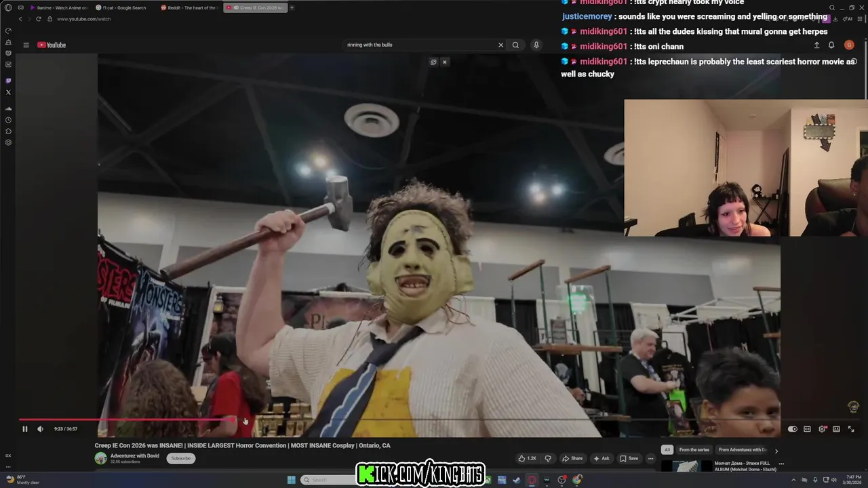Image resolution: width=868 pixels, height=488 pixels.
Task: Go to the YouTube home logo
Action: point(52,45)
